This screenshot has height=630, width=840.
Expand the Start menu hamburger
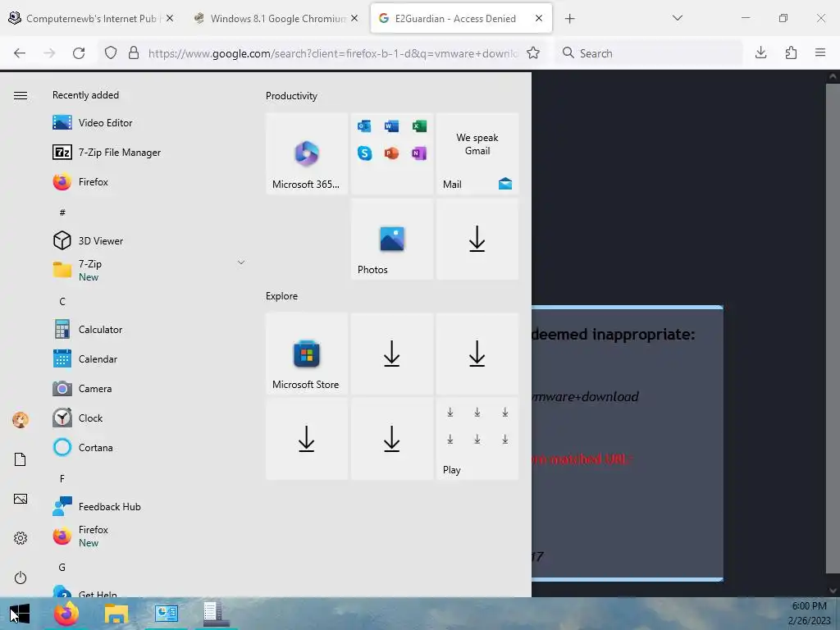[x=21, y=95]
